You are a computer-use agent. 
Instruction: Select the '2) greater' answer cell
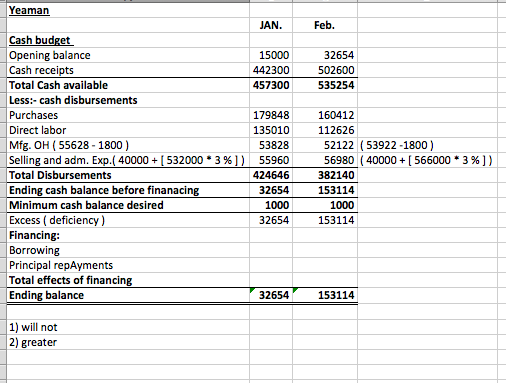pyautogui.click(x=128, y=342)
